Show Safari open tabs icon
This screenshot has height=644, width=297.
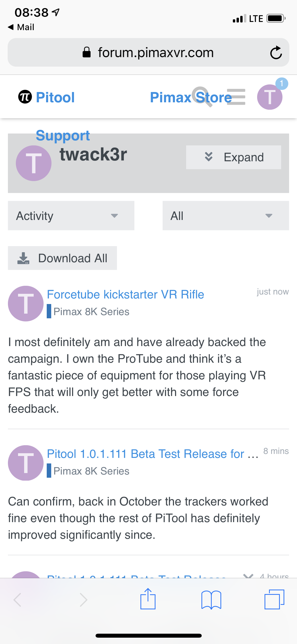(x=274, y=599)
